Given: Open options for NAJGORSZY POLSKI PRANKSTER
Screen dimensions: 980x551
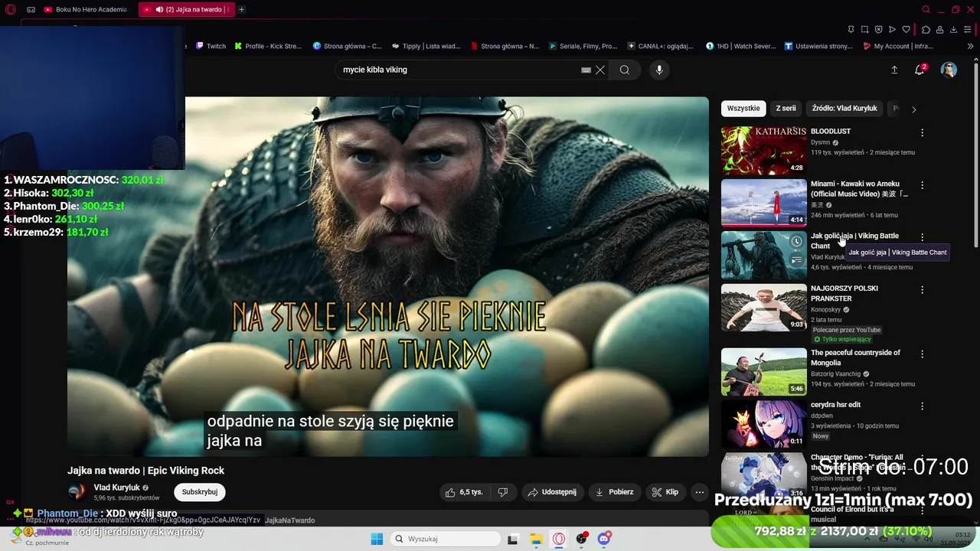Looking at the screenshot, I should point(922,290).
